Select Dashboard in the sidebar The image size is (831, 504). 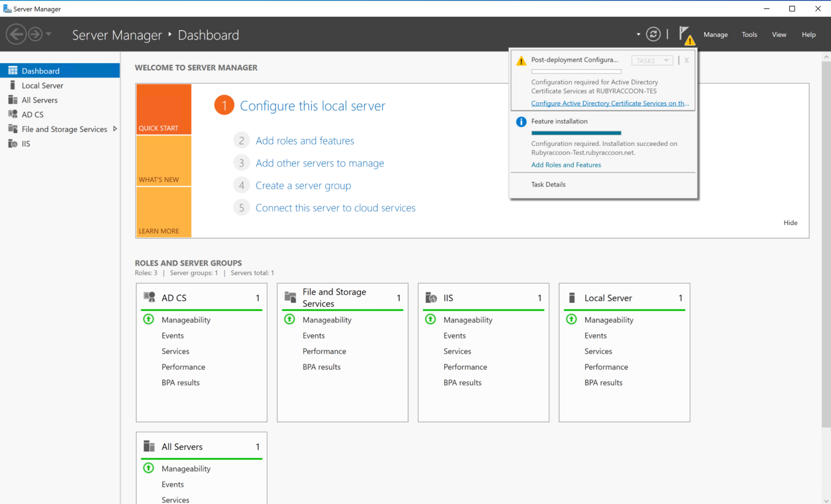tap(60, 71)
